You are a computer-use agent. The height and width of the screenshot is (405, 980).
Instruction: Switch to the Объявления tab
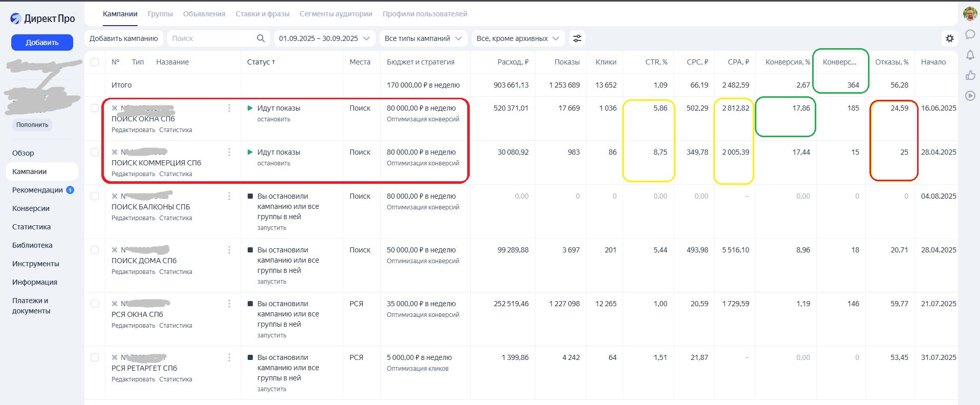tap(204, 14)
